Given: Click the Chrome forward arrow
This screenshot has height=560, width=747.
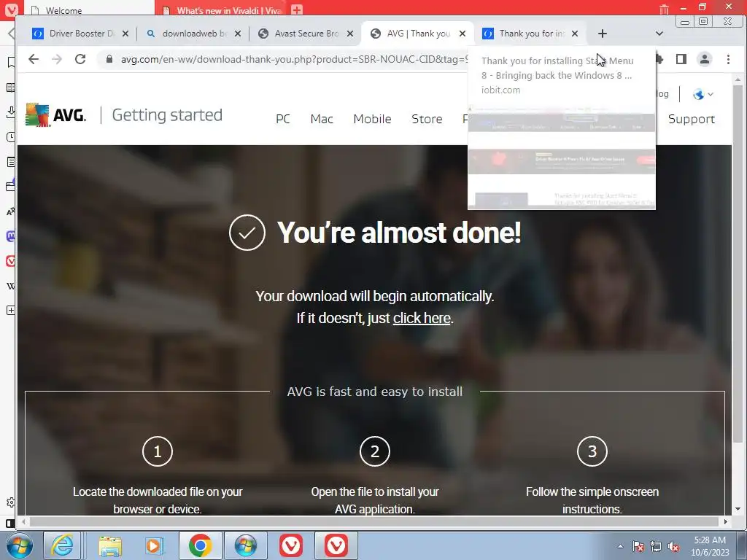Looking at the screenshot, I should point(57,59).
